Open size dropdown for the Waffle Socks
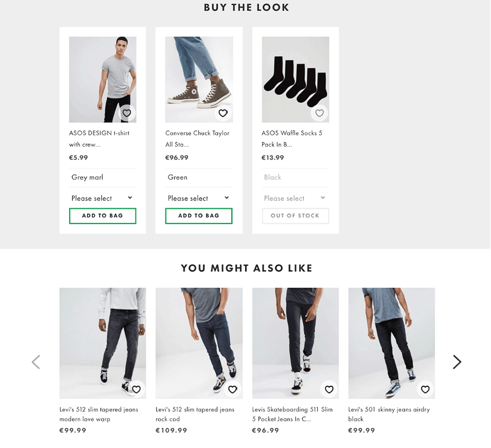 tap(295, 198)
